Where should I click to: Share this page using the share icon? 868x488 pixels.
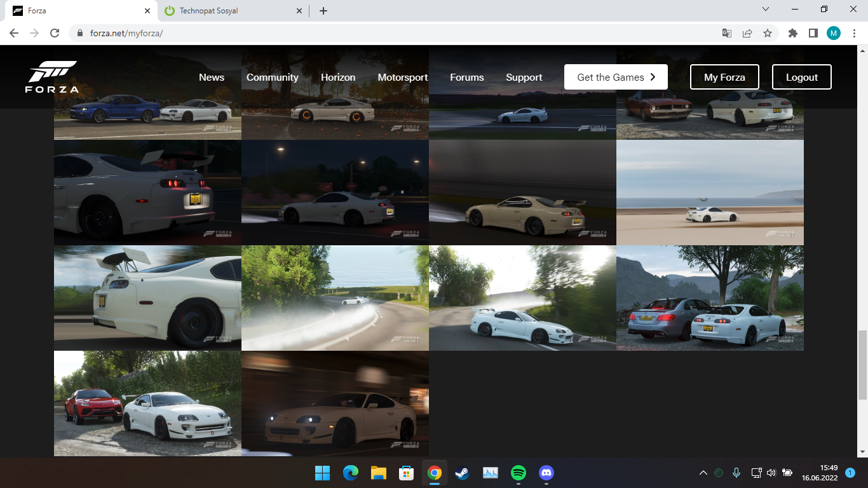(x=747, y=33)
